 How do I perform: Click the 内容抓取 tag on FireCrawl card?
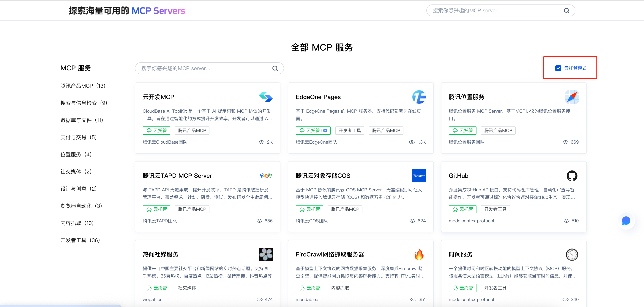[340, 288]
